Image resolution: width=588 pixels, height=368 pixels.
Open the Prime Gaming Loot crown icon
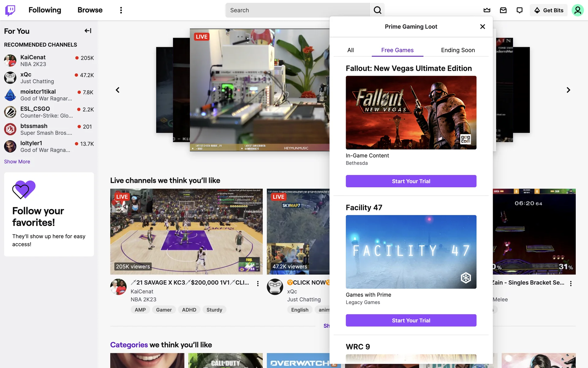pyautogui.click(x=487, y=10)
